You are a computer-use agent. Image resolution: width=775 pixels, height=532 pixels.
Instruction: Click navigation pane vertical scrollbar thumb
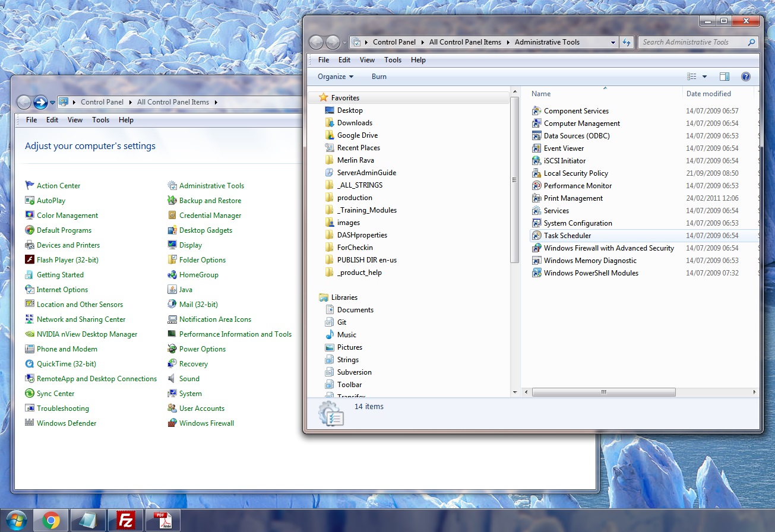(x=514, y=180)
